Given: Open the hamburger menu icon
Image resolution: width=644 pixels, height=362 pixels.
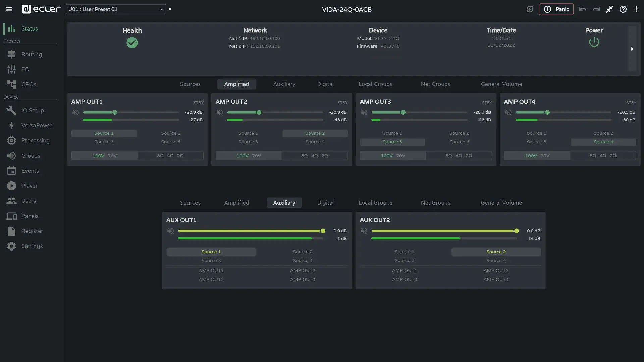Looking at the screenshot, I should point(9,9).
